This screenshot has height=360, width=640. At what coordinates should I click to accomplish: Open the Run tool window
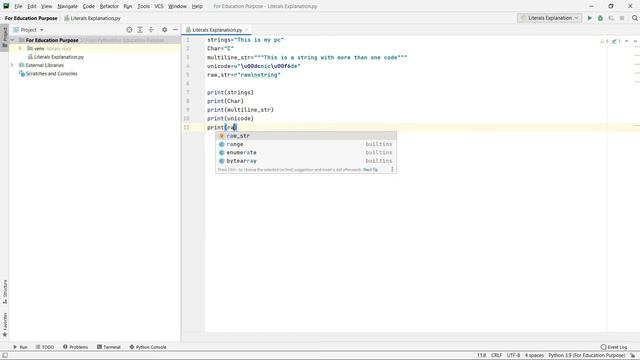pyautogui.click(x=20, y=347)
